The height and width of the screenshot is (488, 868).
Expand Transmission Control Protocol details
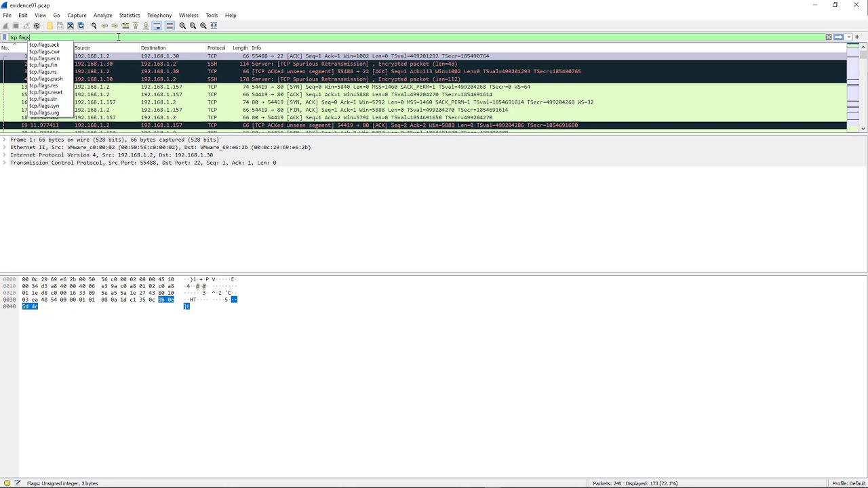[x=5, y=163]
